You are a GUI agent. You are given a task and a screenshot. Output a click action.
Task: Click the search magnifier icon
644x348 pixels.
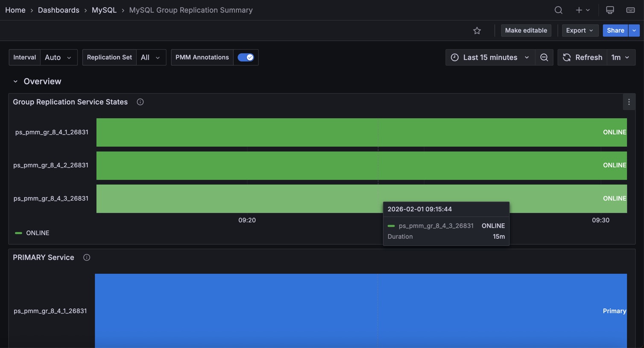(558, 10)
